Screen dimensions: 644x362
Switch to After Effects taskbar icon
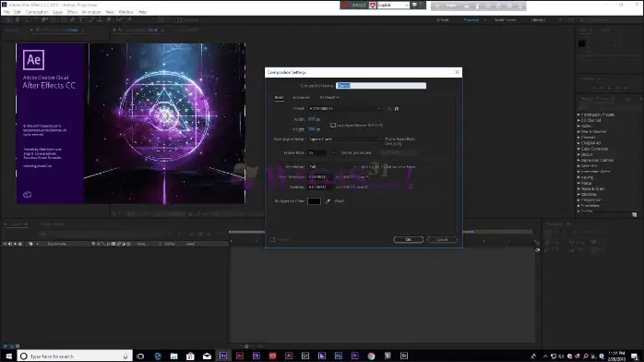coord(223,356)
